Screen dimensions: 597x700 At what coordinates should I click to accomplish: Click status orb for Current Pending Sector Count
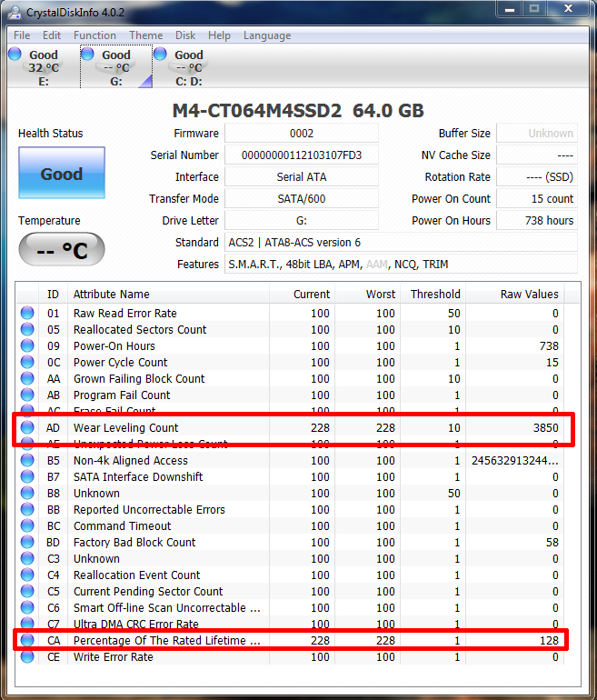(27, 592)
